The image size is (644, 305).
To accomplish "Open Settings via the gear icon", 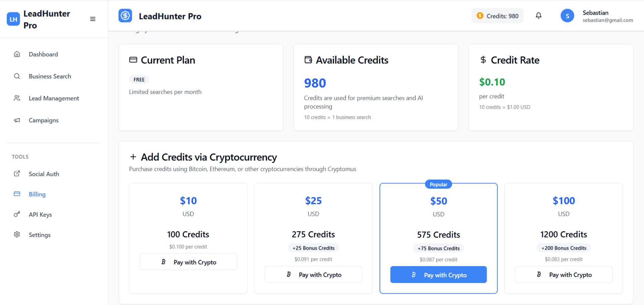I will pos(17,235).
